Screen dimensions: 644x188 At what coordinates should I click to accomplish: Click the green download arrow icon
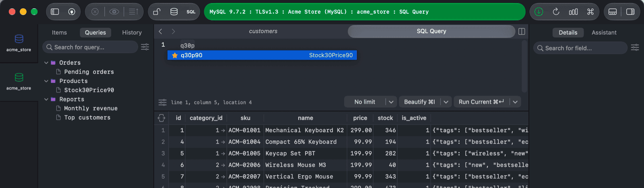click(x=539, y=12)
